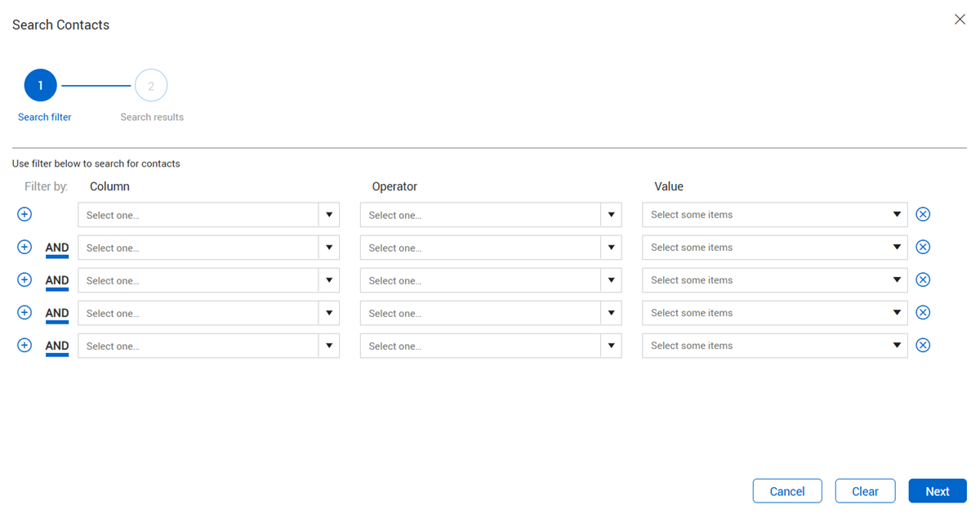Switch the AND condition on fifth row
Image resolution: width=980 pixels, height=514 pixels.
tap(57, 346)
